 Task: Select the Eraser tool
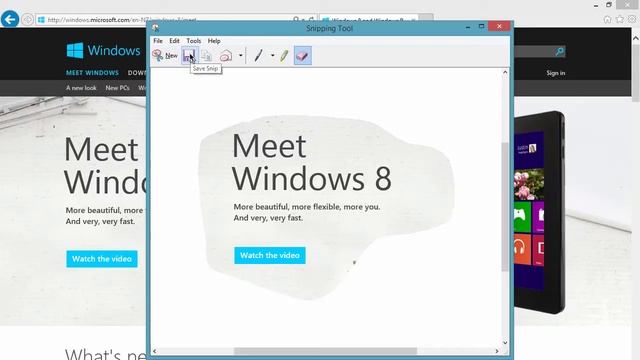pos(302,56)
